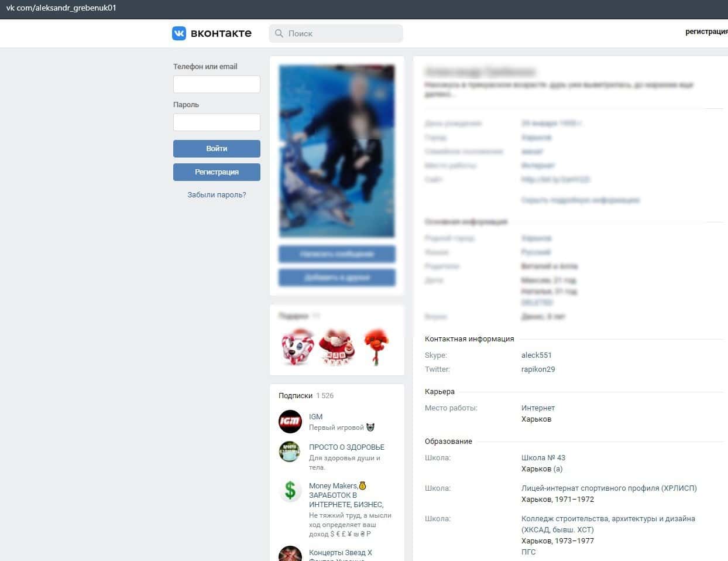Click the ПГС specialty text
728x561 pixels.
[x=528, y=552]
